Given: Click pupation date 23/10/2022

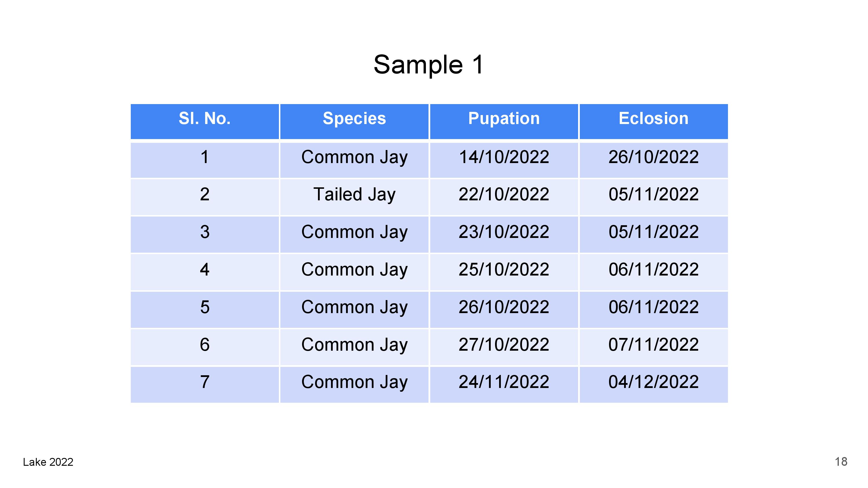Looking at the screenshot, I should coord(504,232).
